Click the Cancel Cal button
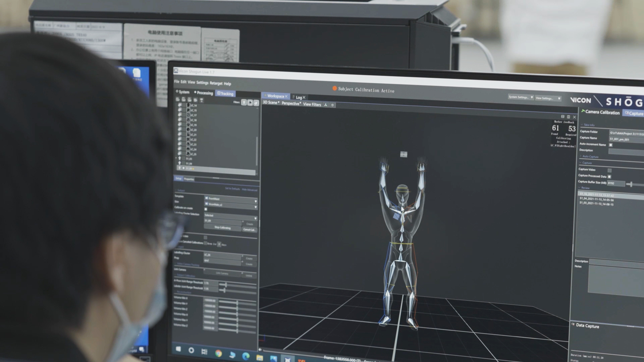The image size is (644, 362). [x=250, y=230]
